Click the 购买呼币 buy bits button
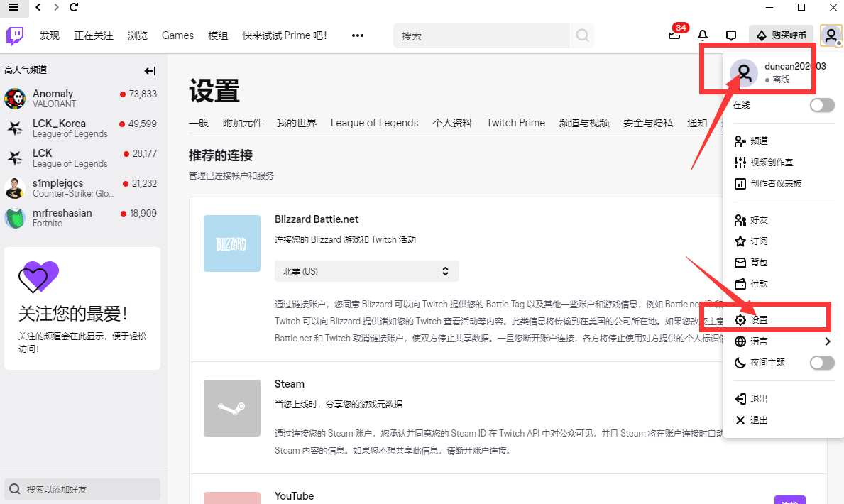 (x=781, y=35)
